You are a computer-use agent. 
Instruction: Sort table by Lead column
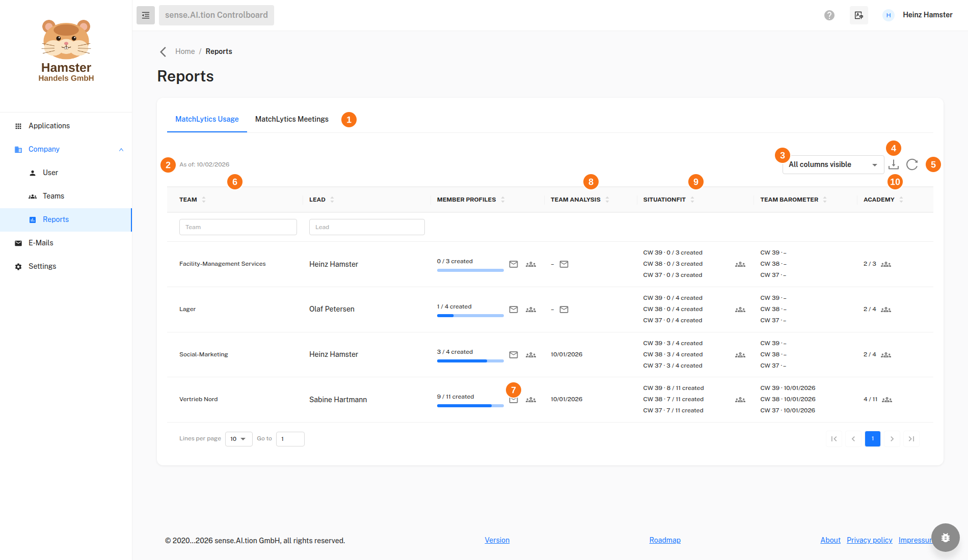[x=332, y=200]
